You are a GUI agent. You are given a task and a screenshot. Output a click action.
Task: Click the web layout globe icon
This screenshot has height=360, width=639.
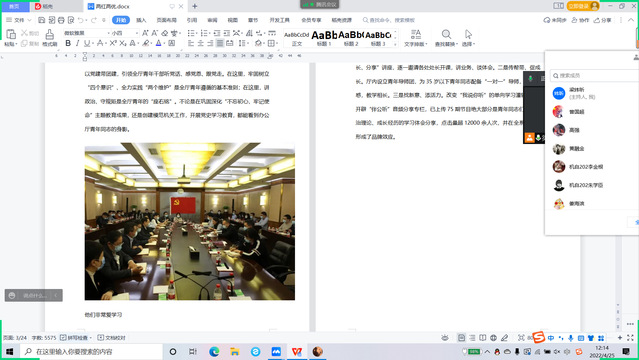click(494, 338)
